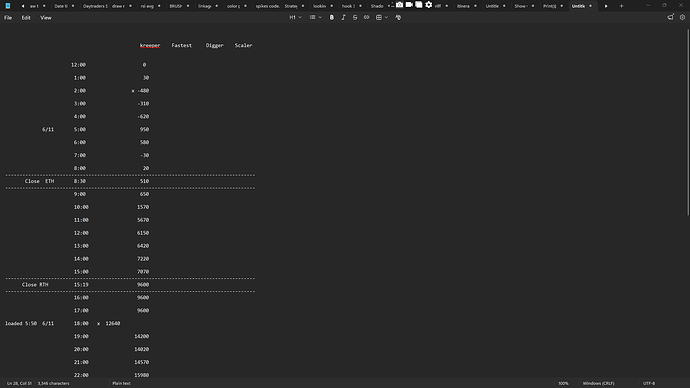Click the Scaler column header text
This screenshot has width=690, height=388.
[243, 45]
